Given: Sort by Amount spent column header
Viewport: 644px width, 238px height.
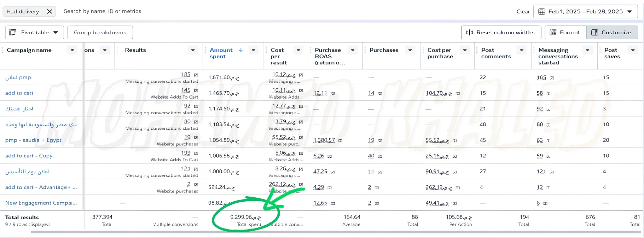Looking at the screenshot, I should click(221, 53).
